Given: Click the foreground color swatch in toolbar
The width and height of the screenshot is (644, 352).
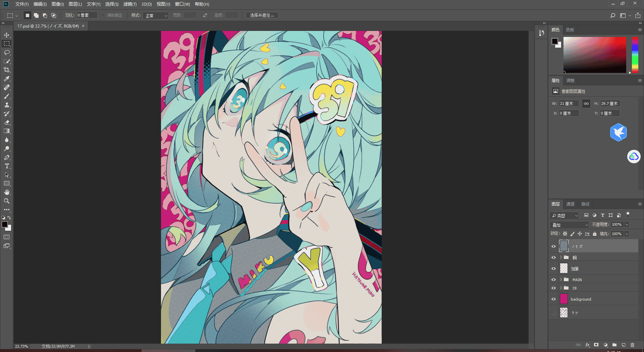Looking at the screenshot, I should (x=4, y=224).
